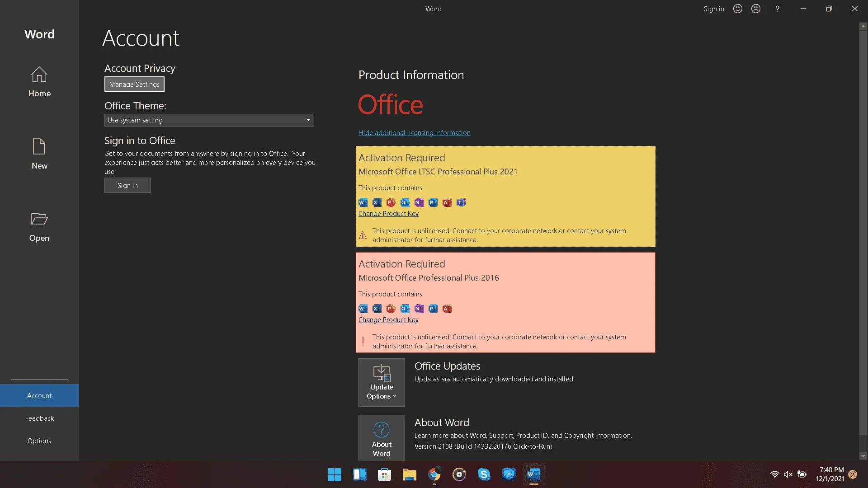Click the Publisher icon in the LTSC 2021 box
Screen dimensions: 868x488
(x=433, y=202)
